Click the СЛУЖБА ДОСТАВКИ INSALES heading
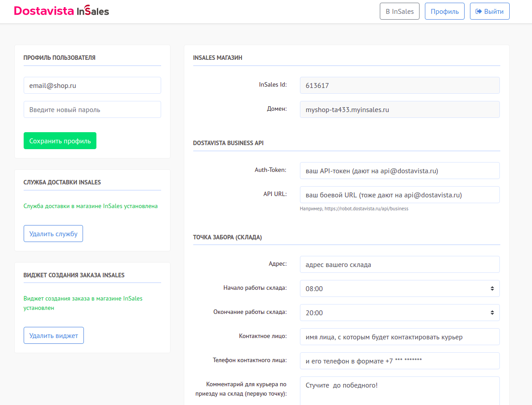532x405 pixels. coord(62,182)
